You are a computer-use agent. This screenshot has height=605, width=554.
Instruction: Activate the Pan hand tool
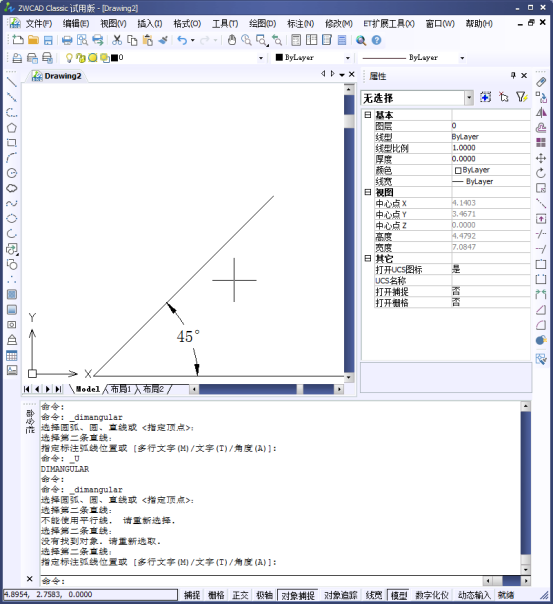pos(231,40)
